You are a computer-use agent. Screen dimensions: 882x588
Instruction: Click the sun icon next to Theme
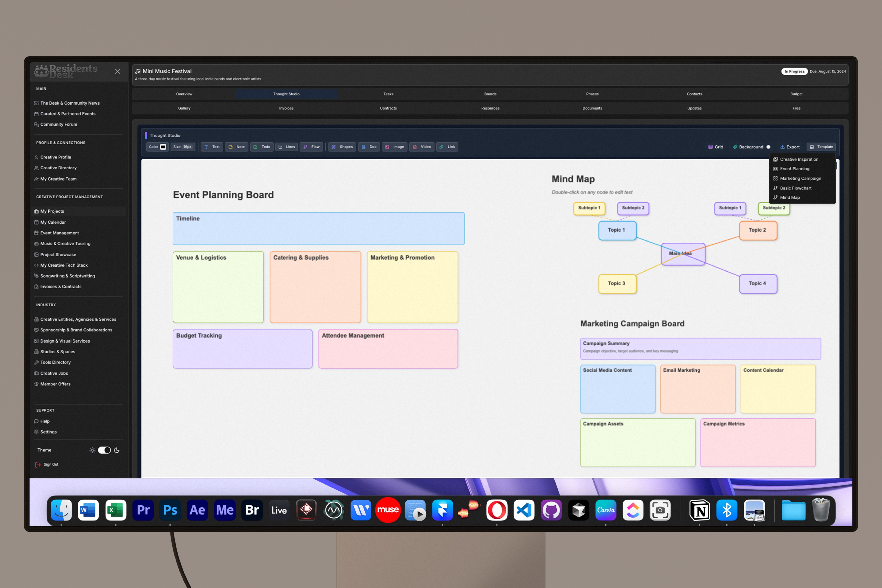pyautogui.click(x=92, y=450)
